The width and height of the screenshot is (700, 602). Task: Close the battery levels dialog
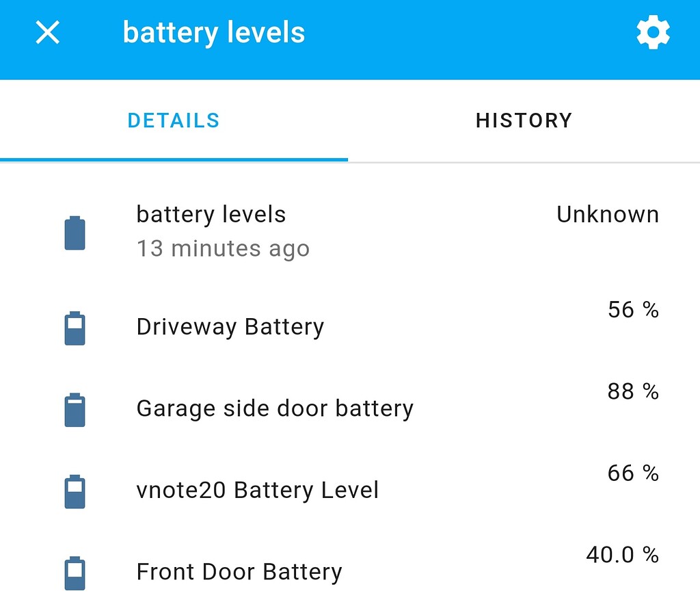coord(47,31)
